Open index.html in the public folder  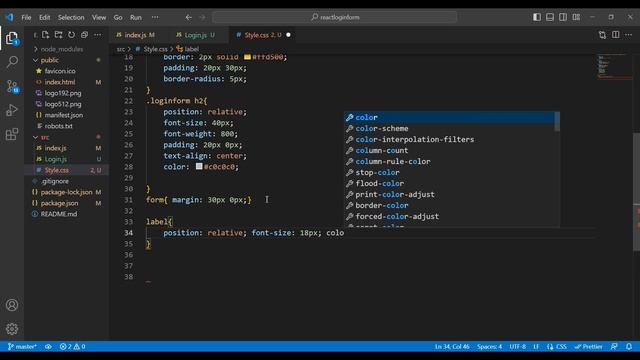tap(60, 82)
